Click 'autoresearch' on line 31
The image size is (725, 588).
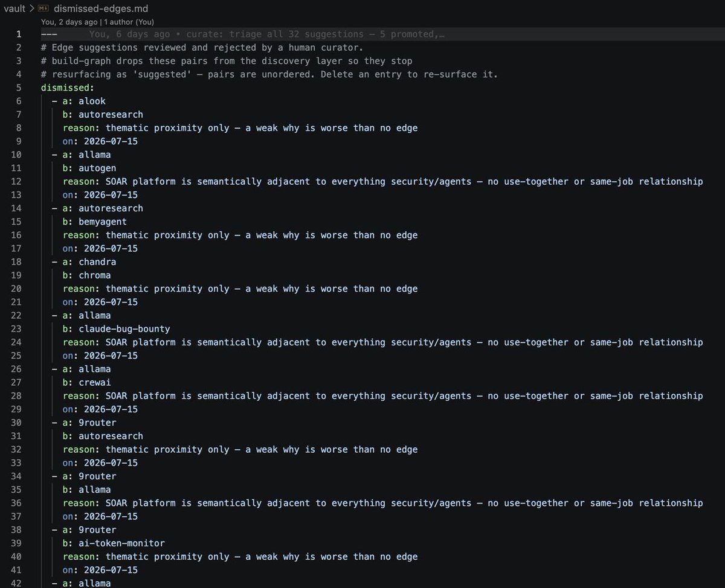[x=111, y=436]
